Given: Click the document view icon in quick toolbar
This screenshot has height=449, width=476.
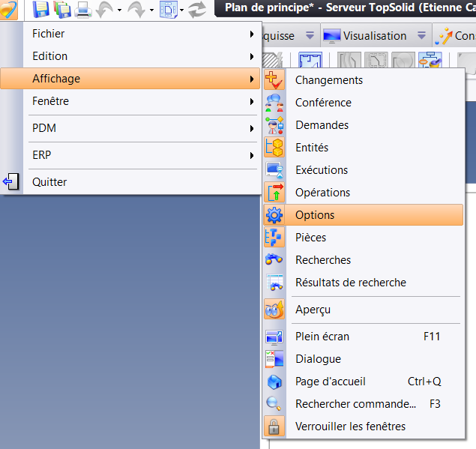Looking at the screenshot, I should [169, 10].
